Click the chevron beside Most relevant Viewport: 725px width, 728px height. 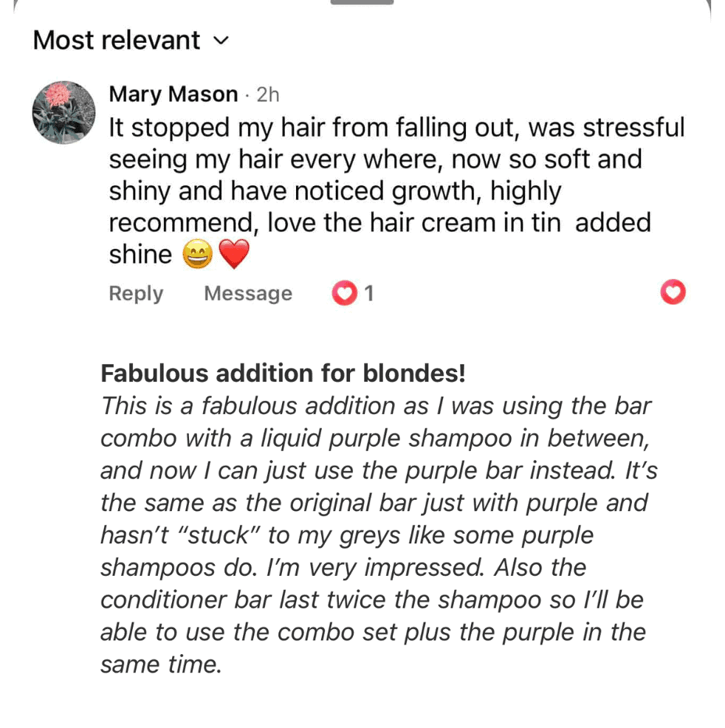[x=221, y=41]
